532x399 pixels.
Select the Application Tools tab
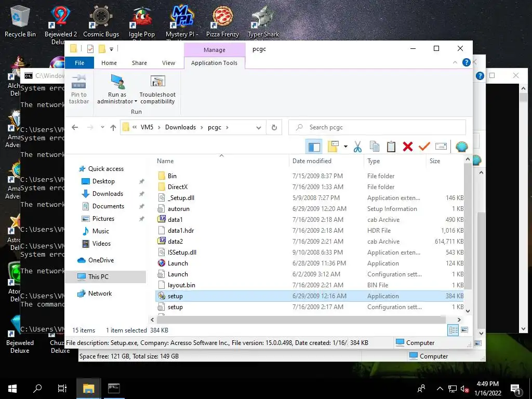click(214, 63)
